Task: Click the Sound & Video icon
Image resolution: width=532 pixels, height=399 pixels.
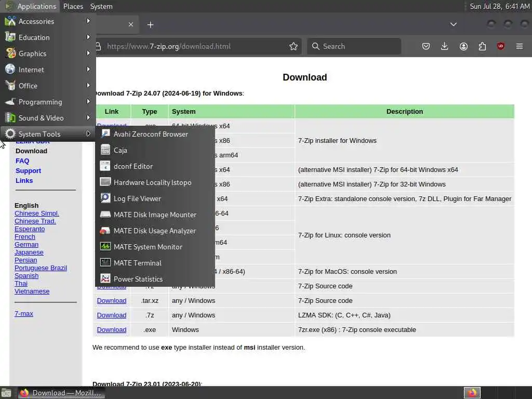Action: 10,118
